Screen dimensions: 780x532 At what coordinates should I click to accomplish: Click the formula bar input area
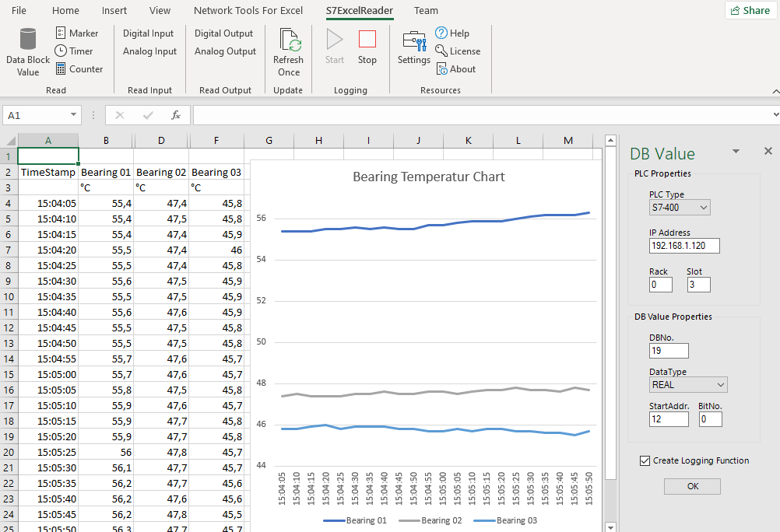pyautogui.click(x=482, y=115)
